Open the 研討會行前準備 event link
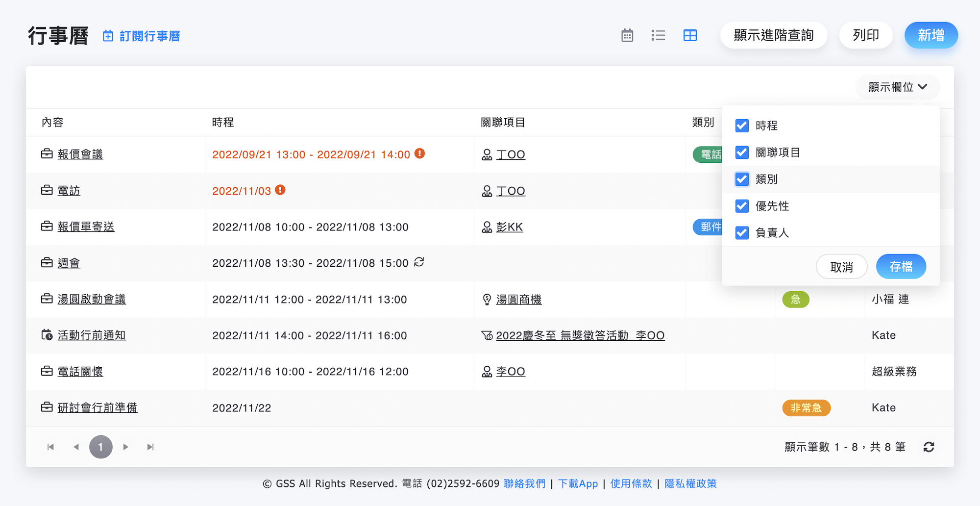The height and width of the screenshot is (506, 980). click(x=98, y=407)
